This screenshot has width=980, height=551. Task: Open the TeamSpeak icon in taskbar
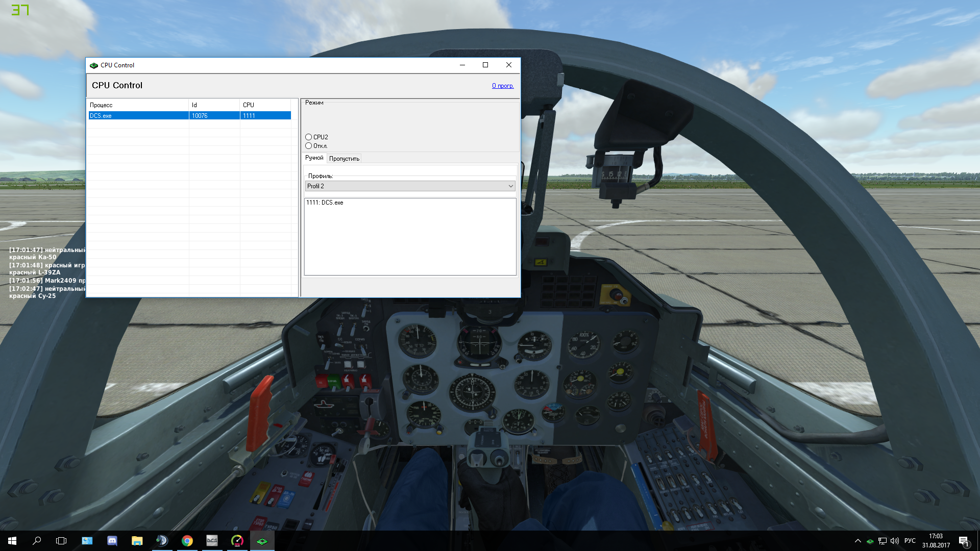click(162, 541)
